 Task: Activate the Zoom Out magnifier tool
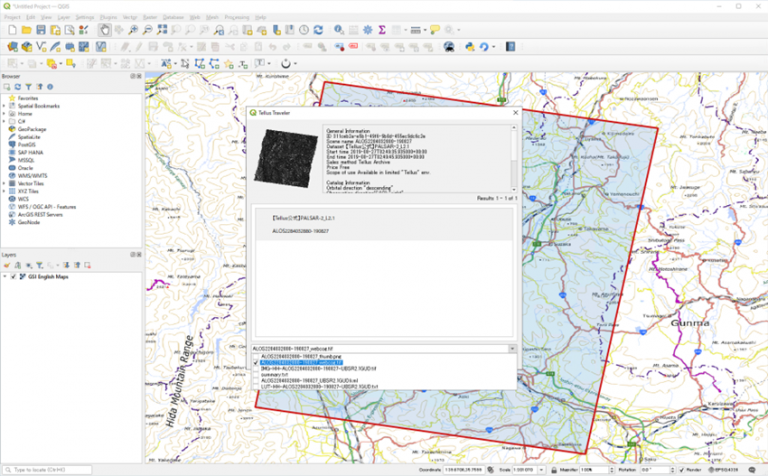coord(147,30)
